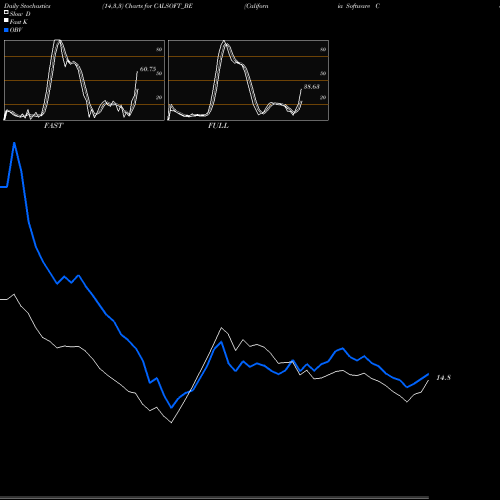Click the 20 level label in FAST chart

click(x=159, y=97)
